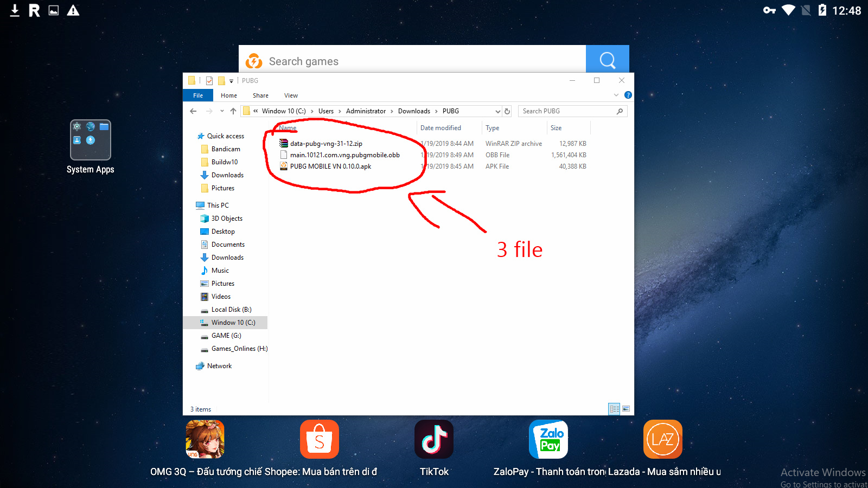Click the VPN key icon in status bar
Viewport: 868px width, 488px height.
point(769,10)
